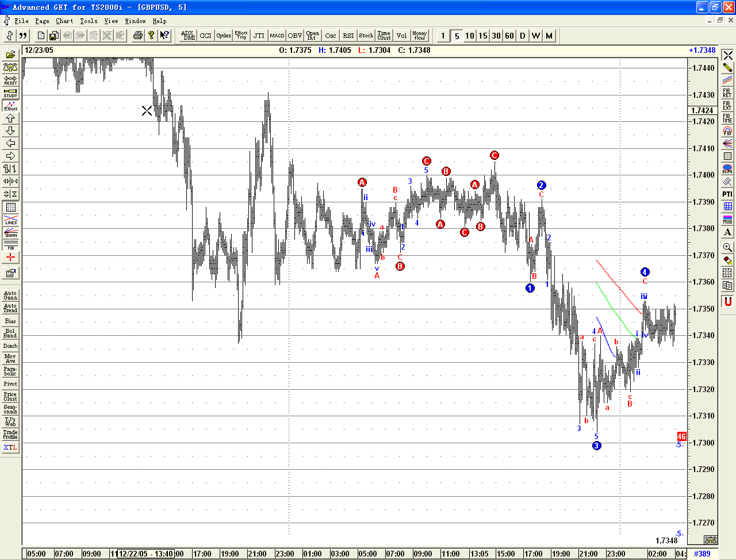This screenshot has width=736, height=560.
Task: Open the STUDY tool
Action: [x=10, y=93]
